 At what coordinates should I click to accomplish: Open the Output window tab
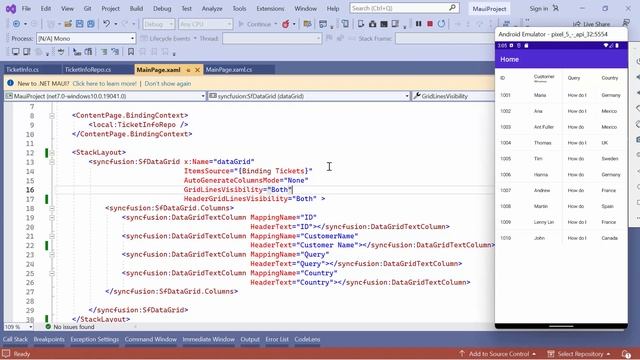click(250, 339)
